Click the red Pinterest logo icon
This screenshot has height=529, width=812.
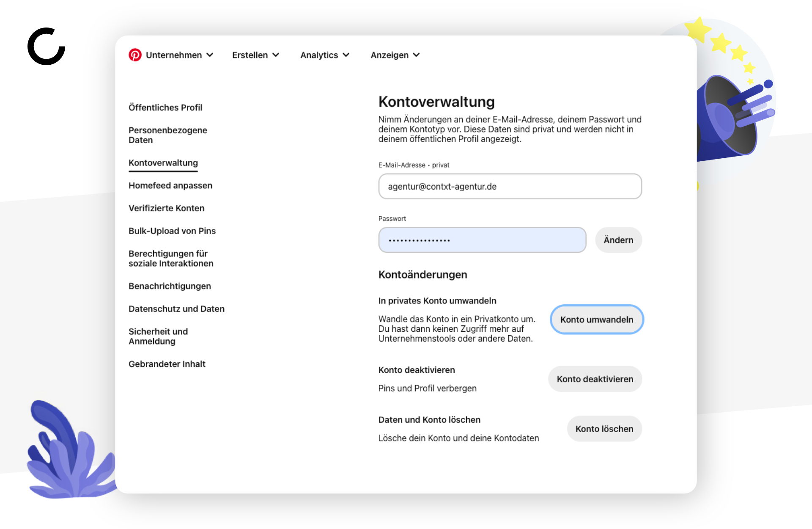(135, 55)
